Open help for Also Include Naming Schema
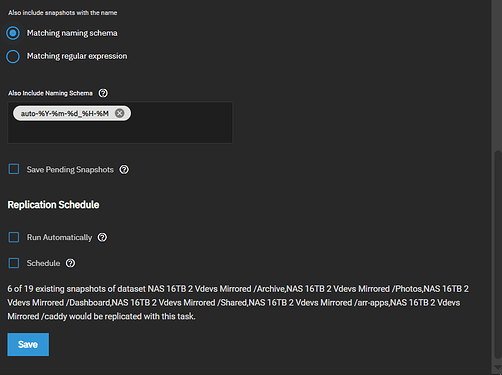Screen dimensions: 502x375 tap(103, 93)
